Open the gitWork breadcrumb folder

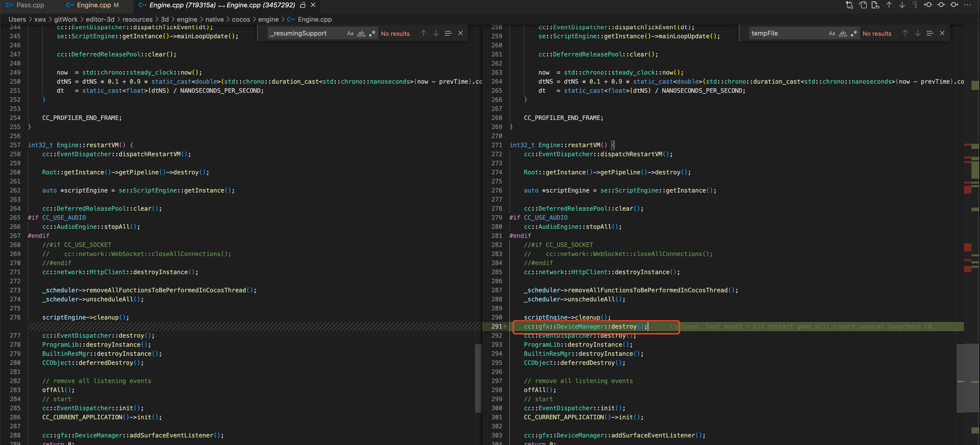coord(66,19)
